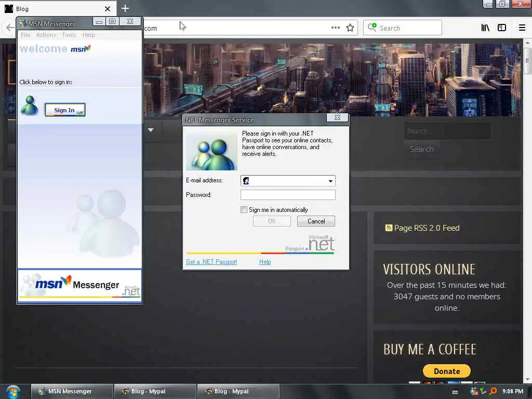Click the browser search magnifier icon
This screenshot has width=532, height=399.
(x=372, y=27)
